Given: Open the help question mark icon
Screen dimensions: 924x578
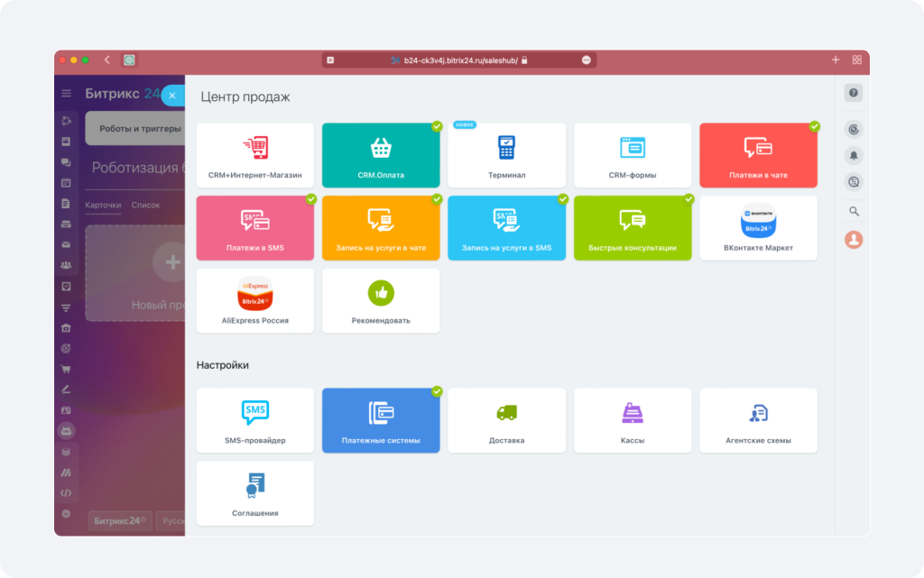Looking at the screenshot, I should click(x=854, y=93).
